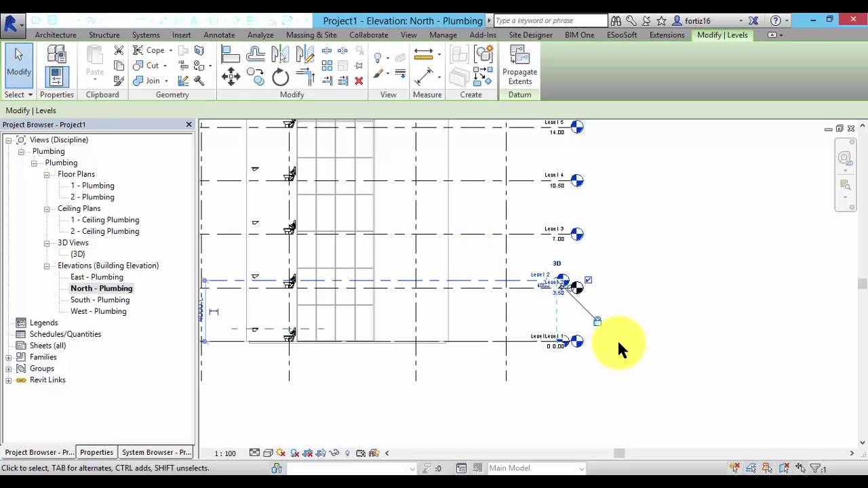Screen dimensions: 868x488
Task: Open the Massing & Site tab
Action: 311,35
